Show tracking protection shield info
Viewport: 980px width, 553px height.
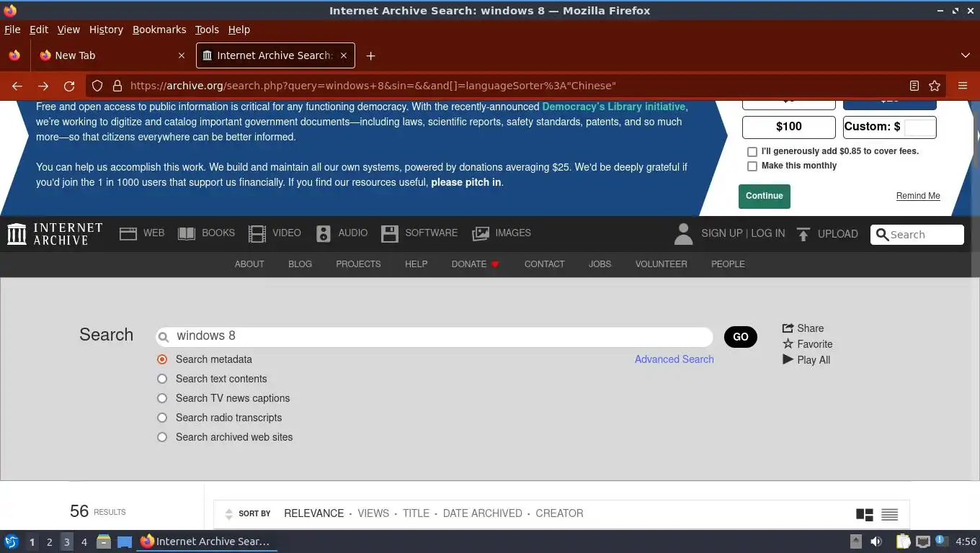click(x=97, y=86)
